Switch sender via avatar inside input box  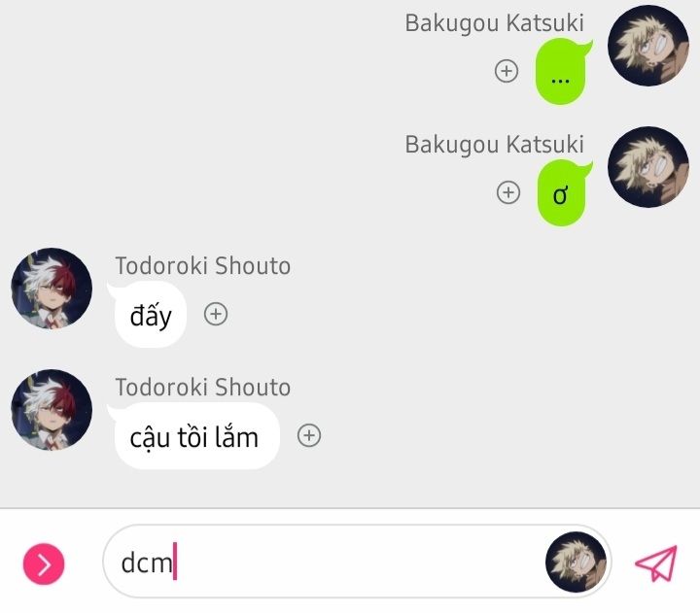(576, 562)
